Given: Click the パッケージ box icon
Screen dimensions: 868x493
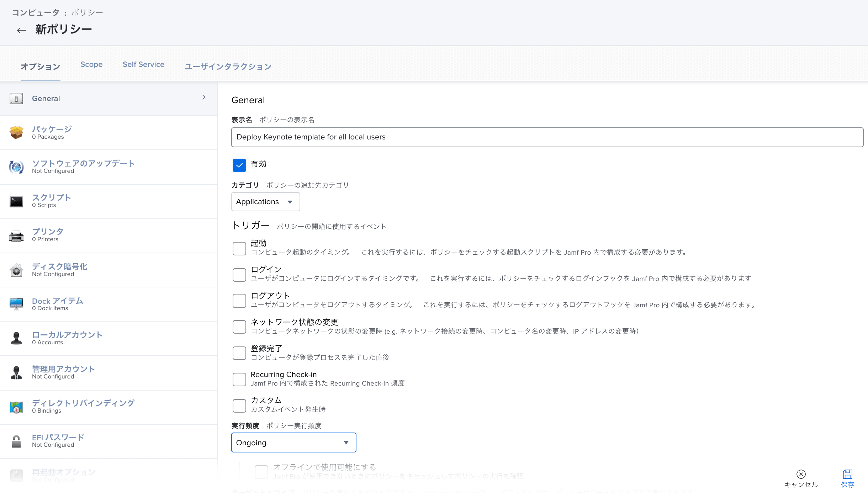Looking at the screenshot, I should click(x=16, y=133).
